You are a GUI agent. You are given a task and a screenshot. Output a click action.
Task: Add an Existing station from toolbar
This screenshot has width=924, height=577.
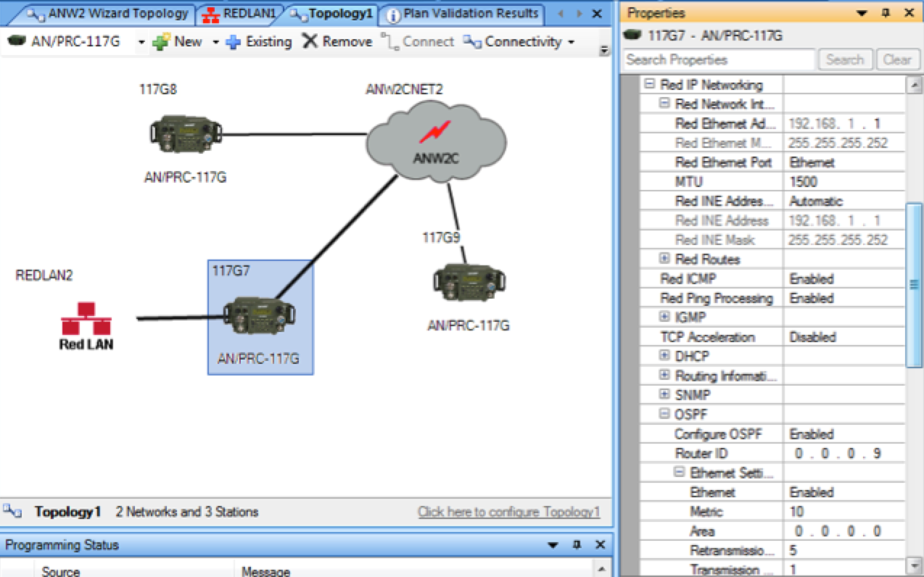point(259,42)
